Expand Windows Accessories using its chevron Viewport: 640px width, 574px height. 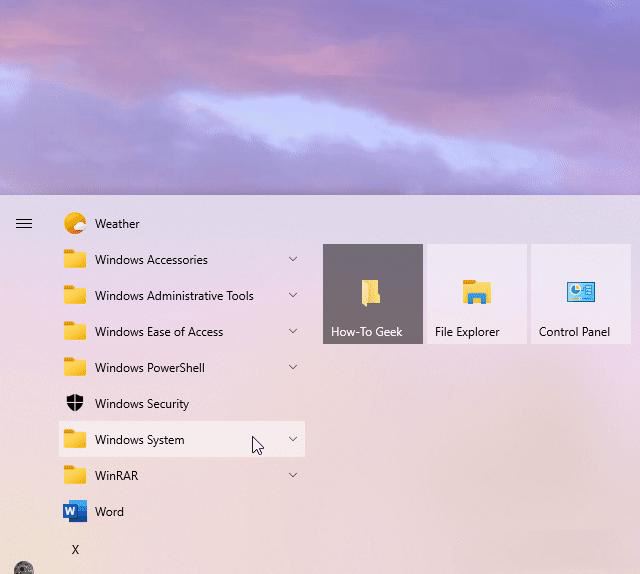tap(293, 260)
